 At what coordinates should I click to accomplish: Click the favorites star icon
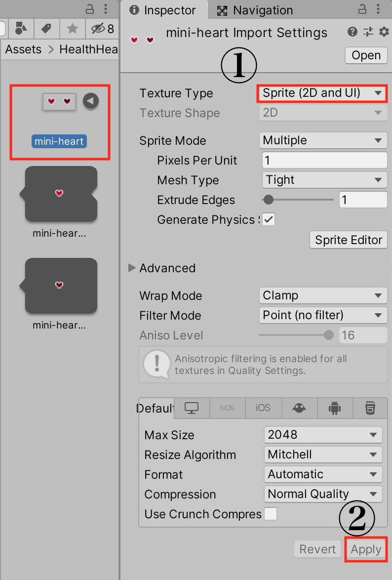pyautogui.click(x=73, y=29)
